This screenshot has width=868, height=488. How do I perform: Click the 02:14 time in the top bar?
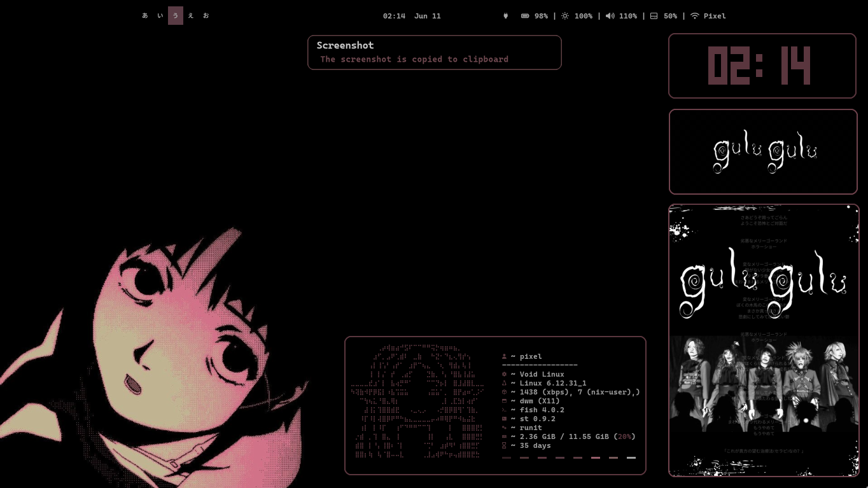pyautogui.click(x=394, y=16)
